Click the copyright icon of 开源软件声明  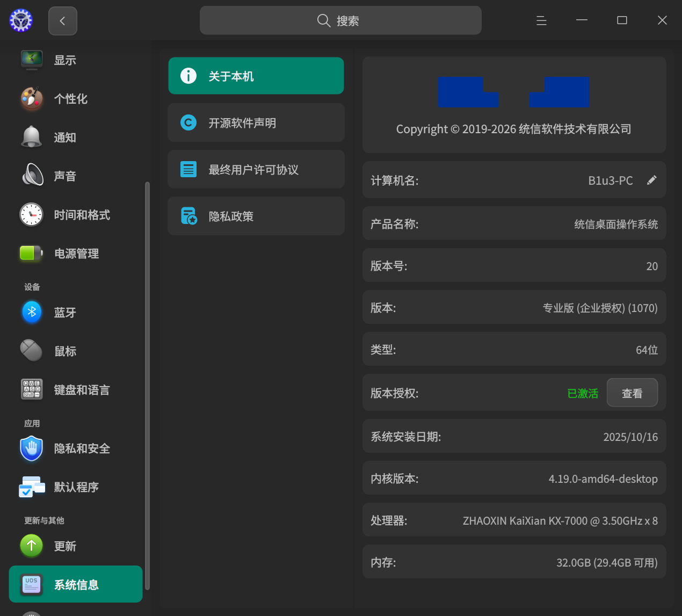click(x=188, y=122)
